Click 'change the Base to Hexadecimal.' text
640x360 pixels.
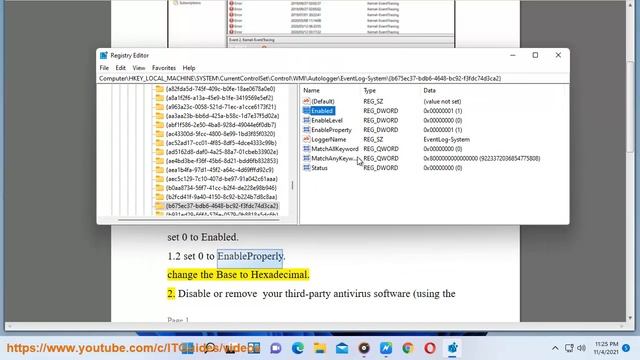[x=238, y=275]
